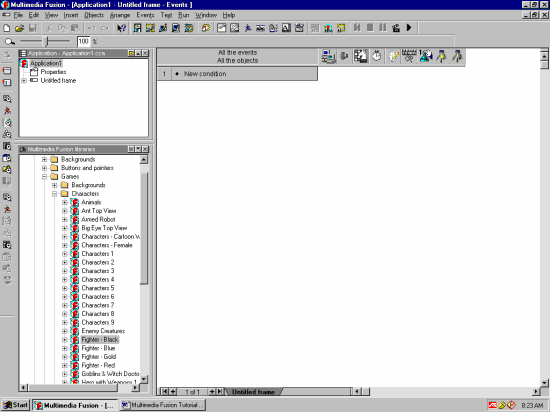Click the Pause button in toolbar
The image size is (551, 413).
383,27
